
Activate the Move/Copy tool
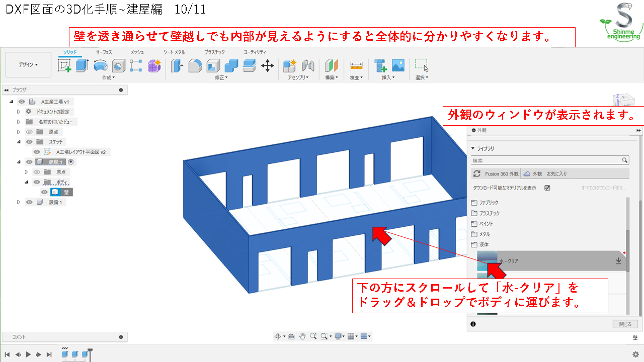pyautogui.click(x=268, y=66)
